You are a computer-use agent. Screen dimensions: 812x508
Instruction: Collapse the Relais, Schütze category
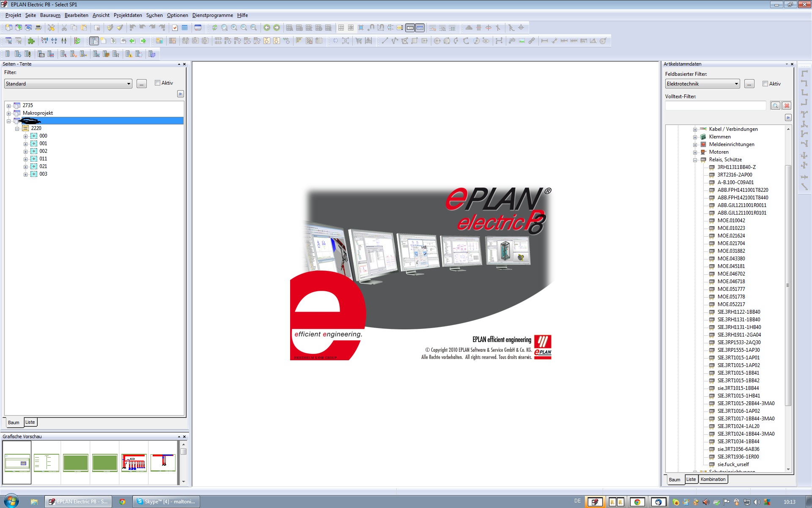pyautogui.click(x=695, y=160)
